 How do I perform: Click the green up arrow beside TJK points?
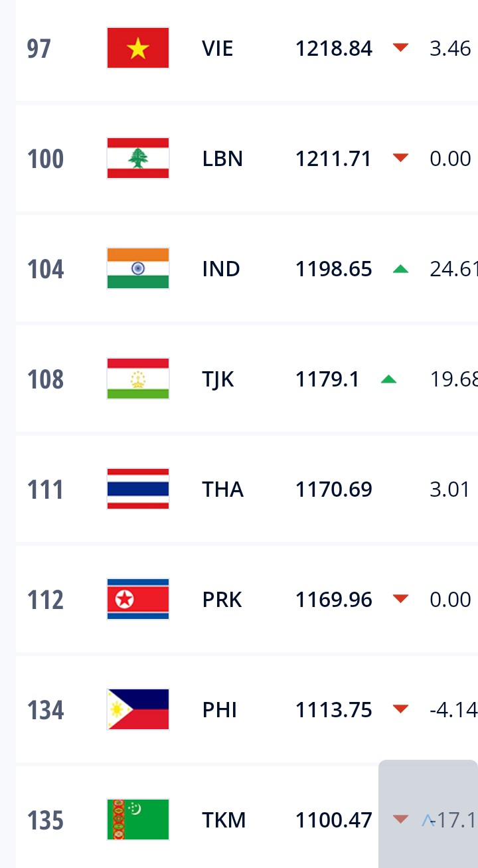point(388,379)
